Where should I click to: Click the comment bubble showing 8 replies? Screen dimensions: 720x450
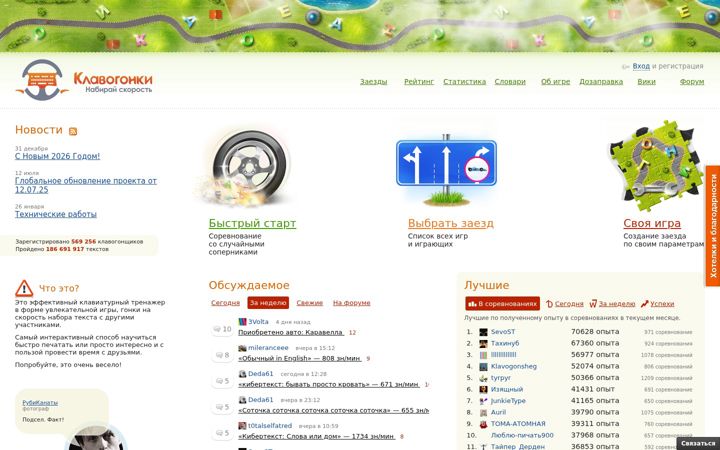[x=222, y=355]
